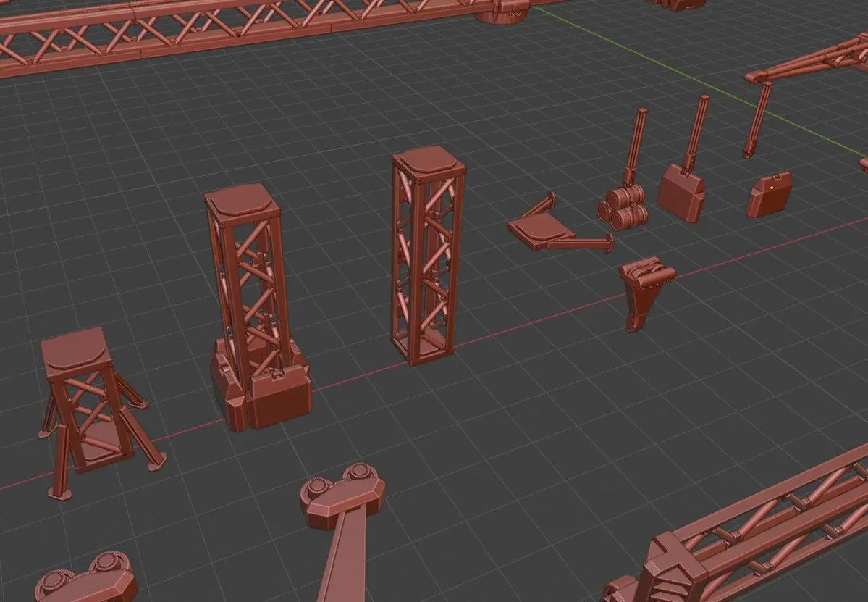Select the twin-roller arm at bottom center
The height and width of the screenshot is (602, 868).
(343, 532)
